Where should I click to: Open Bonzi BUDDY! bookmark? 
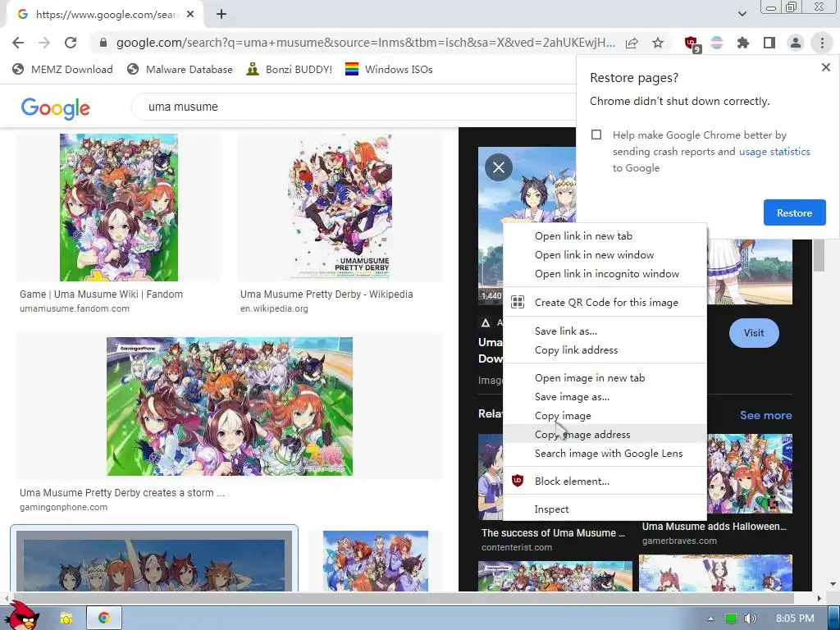290,69
